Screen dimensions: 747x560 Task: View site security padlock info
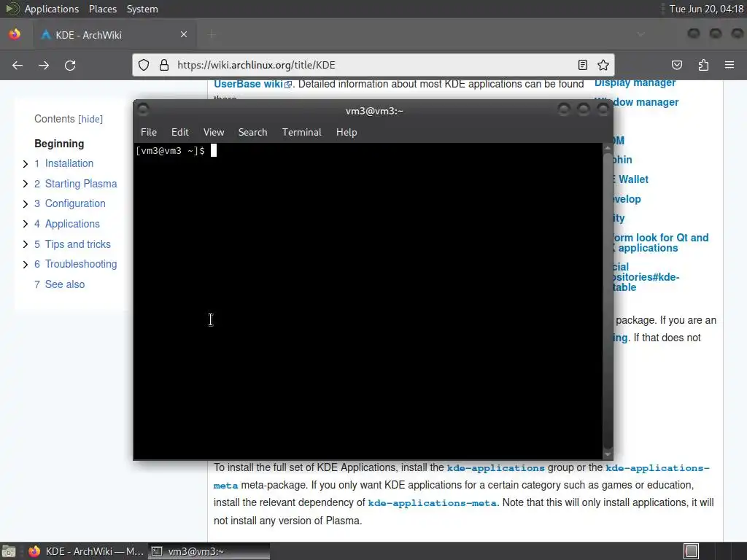click(x=164, y=65)
